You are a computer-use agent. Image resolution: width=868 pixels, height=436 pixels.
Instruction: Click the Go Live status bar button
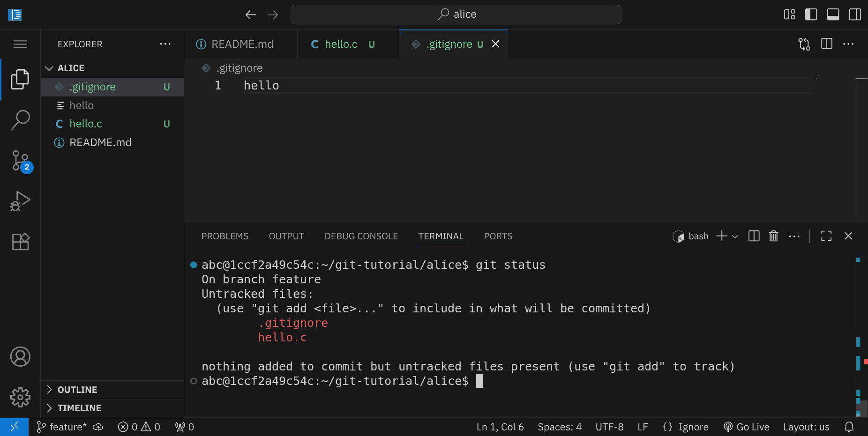click(747, 427)
